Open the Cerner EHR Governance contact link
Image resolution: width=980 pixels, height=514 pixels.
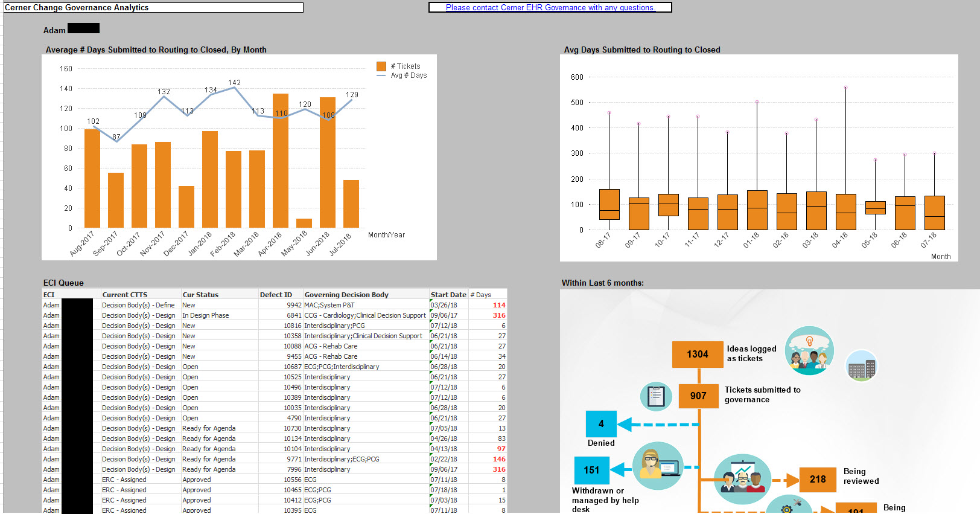(550, 7)
